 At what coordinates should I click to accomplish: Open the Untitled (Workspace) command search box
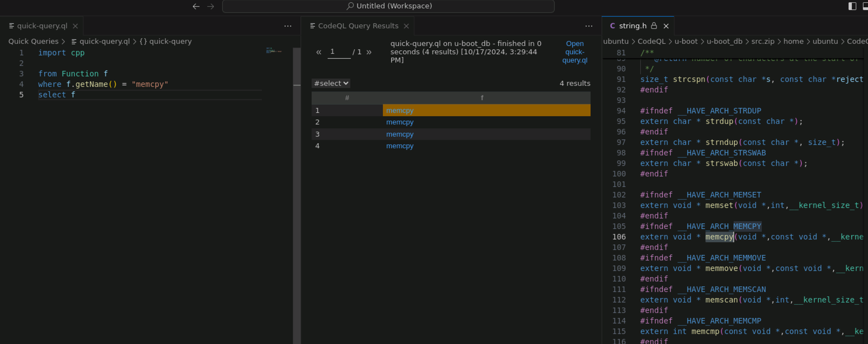(388, 6)
